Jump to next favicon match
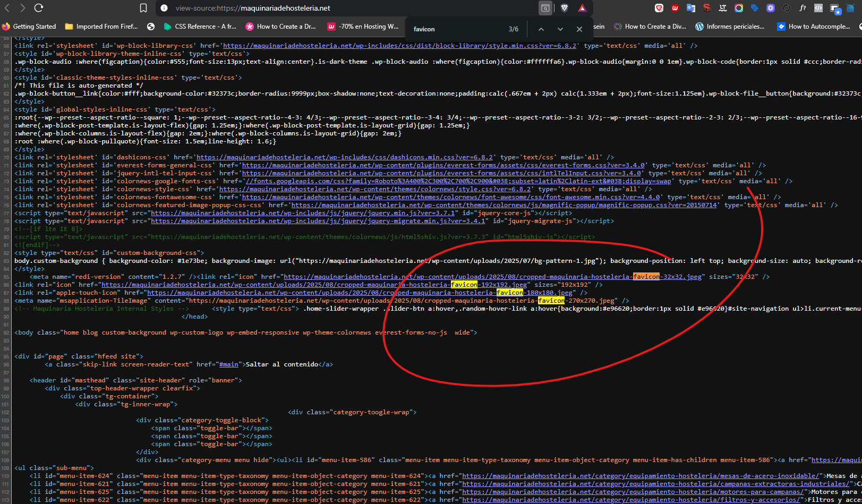This screenshot has width=862, height=504. [560, 29]
